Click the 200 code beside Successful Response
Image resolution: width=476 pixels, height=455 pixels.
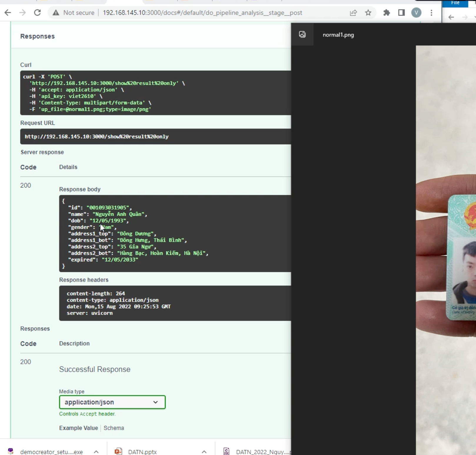point(26,362)
